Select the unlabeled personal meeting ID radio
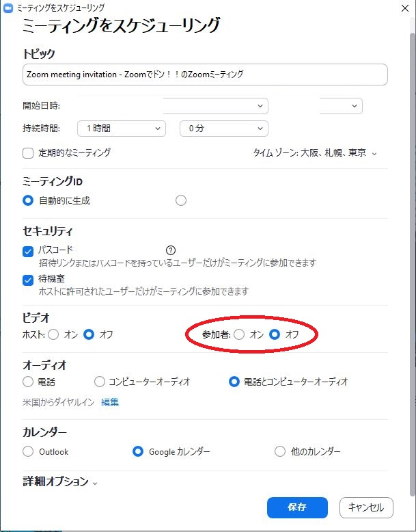The image size is (416, 532). point(181,200)
